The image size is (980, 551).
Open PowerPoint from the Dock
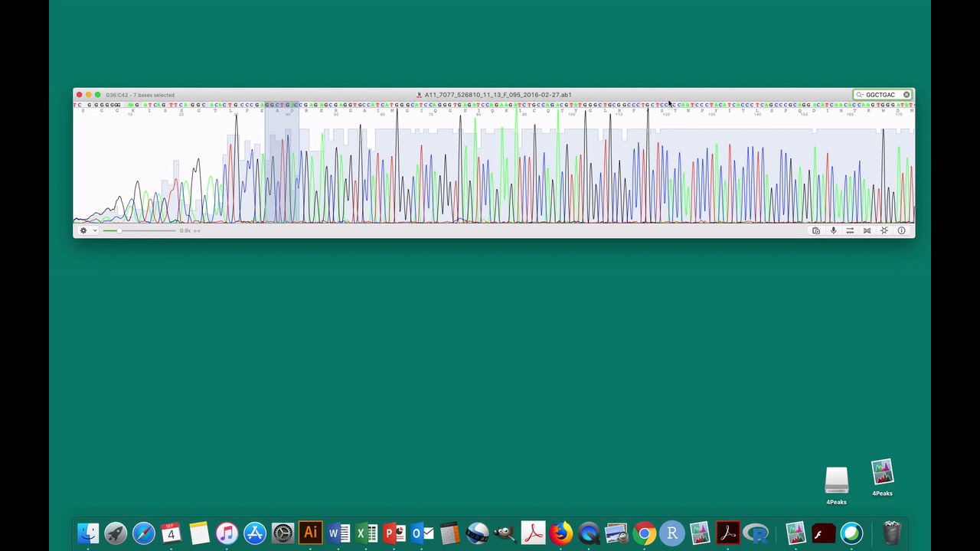click(394, 533)
